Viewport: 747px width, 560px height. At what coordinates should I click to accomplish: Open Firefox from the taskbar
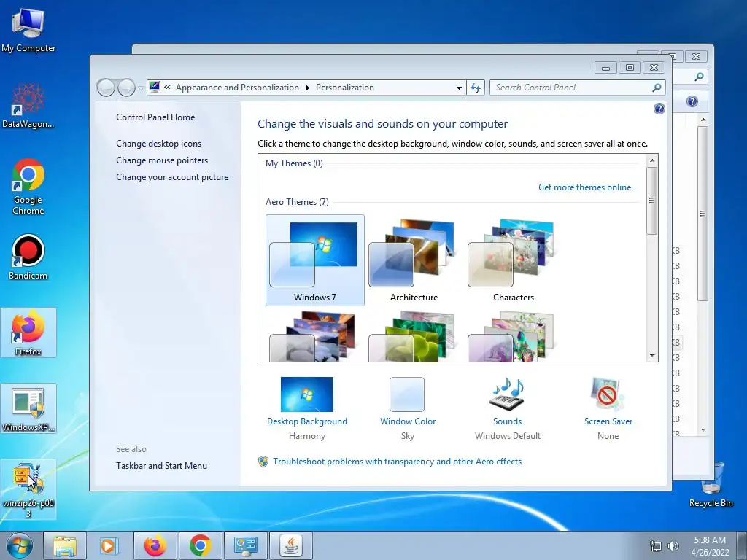pyautogui.click(x=155, y=545)
